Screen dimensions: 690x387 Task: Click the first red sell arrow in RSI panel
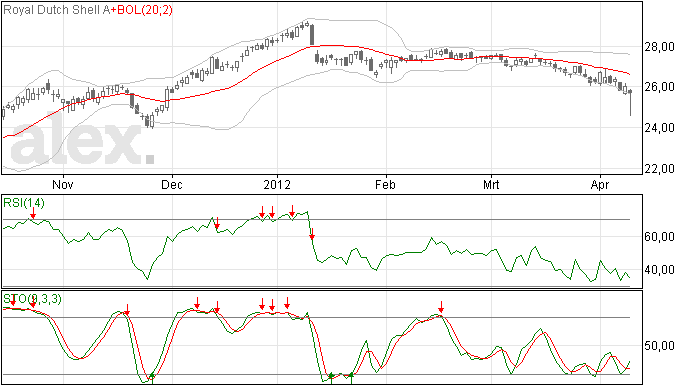point(33,213)
